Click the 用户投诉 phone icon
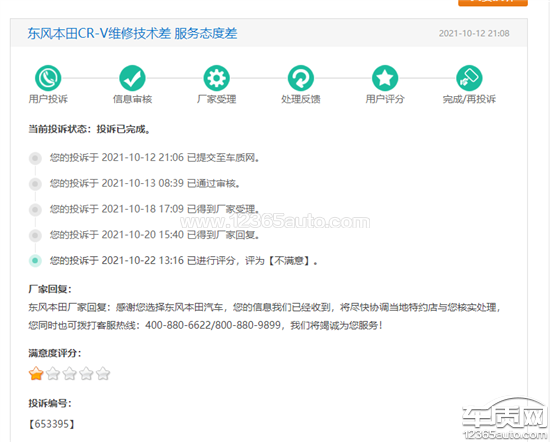 [48, 78]
